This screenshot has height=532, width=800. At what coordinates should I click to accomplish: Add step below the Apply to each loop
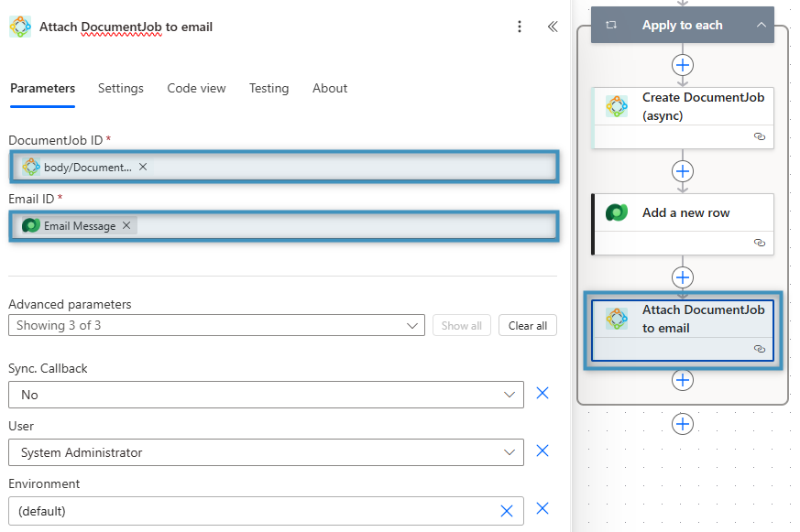683,424
